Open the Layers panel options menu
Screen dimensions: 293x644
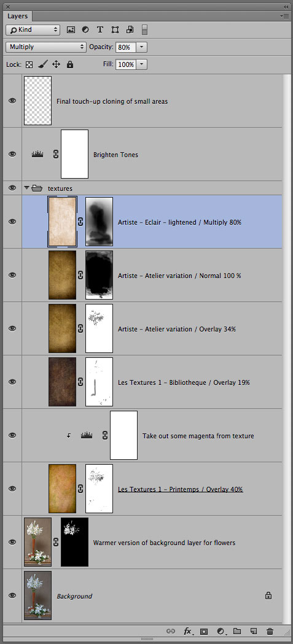point(284,15)
